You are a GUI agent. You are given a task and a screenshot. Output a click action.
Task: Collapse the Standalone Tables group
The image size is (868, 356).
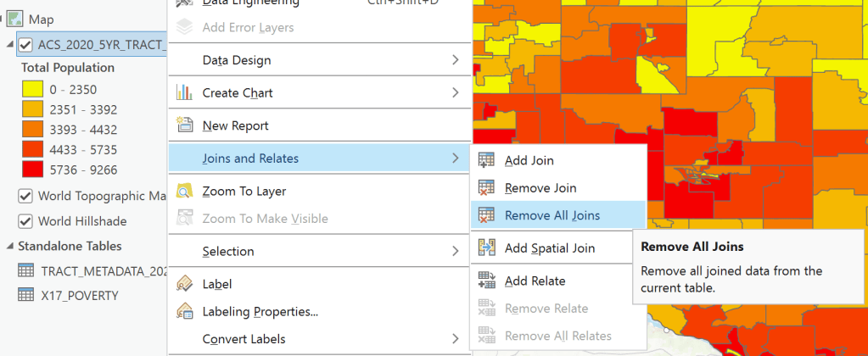[10, 246]
